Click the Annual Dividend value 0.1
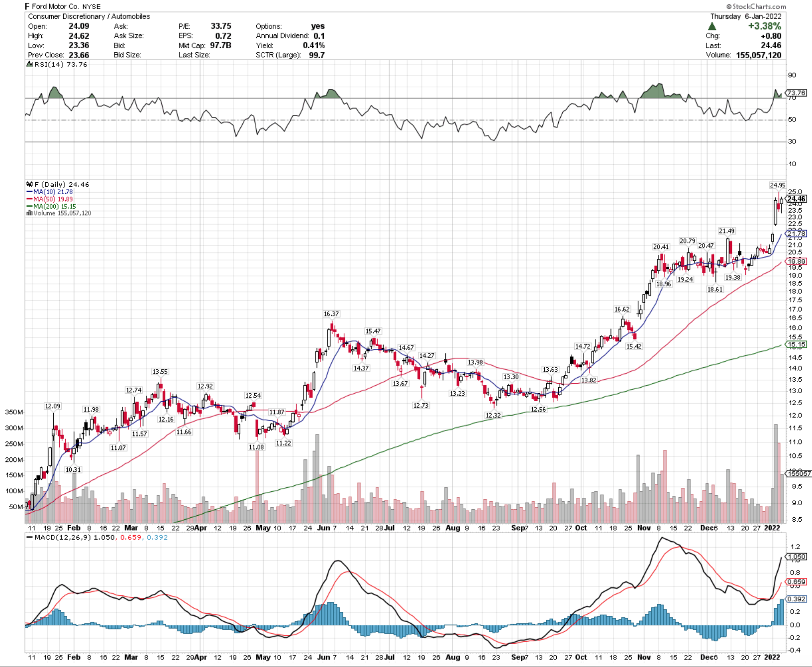Viewport: 812px width, 667px height. click(x=319, y=36)
